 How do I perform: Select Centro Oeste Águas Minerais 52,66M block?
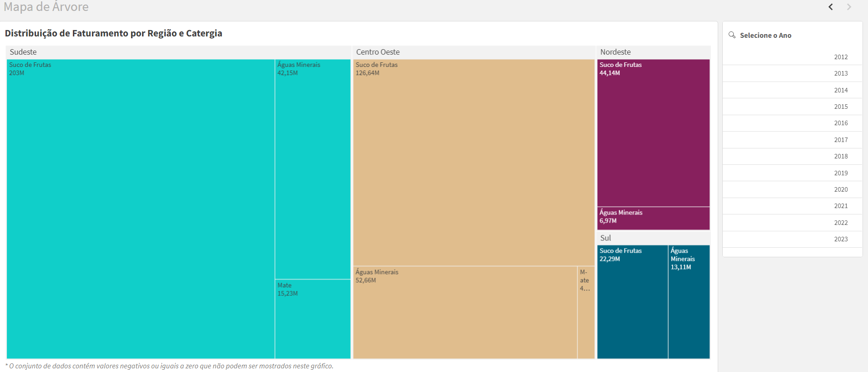pos(465,312)
